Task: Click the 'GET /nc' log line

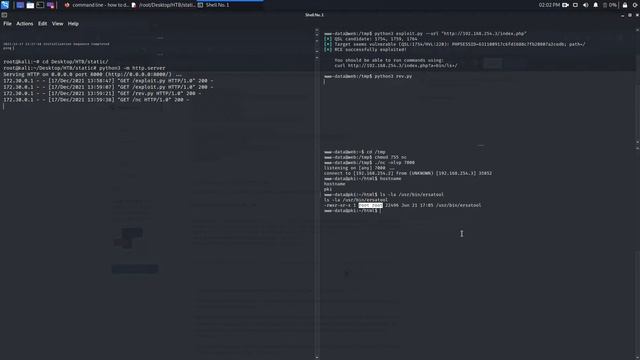Action: [96, 100]
